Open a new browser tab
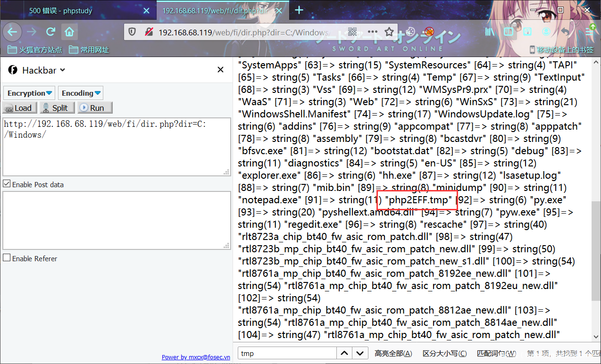Image resolution: width=601 pixels, height=364 pixels. [299, 10]
